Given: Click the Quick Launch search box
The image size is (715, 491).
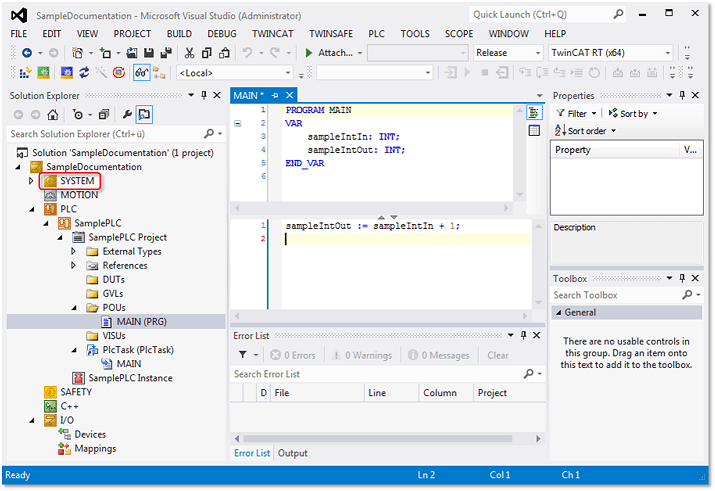Looking at the screenshot, I should [x=546, y=15].
